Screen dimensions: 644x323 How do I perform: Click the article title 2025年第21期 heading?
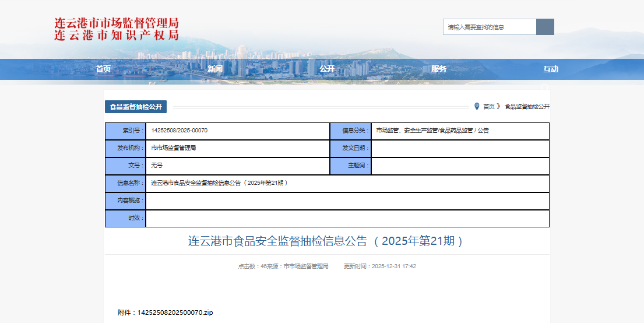pos(326,241)
